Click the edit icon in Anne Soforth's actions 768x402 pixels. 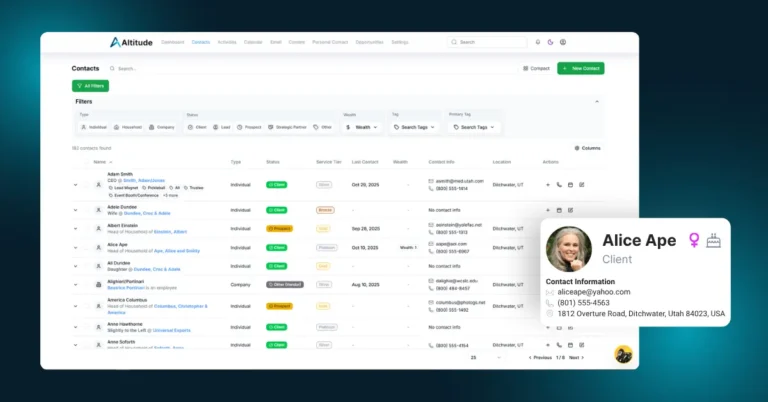(x=581, y=345)
